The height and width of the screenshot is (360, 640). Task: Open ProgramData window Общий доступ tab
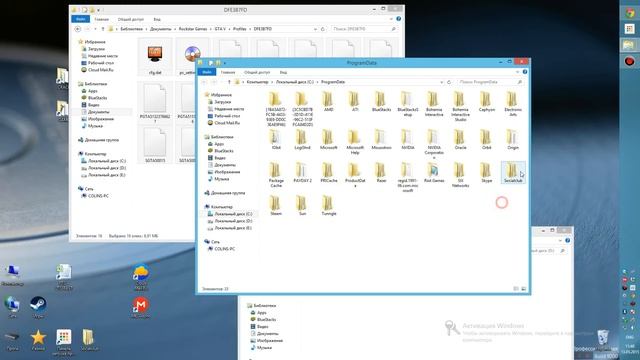pyautogui.click(x=257, y=72)
